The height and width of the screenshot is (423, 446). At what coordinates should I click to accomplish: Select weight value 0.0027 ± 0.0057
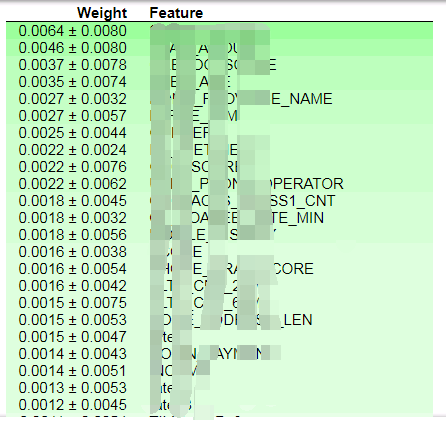coord(73,116)
